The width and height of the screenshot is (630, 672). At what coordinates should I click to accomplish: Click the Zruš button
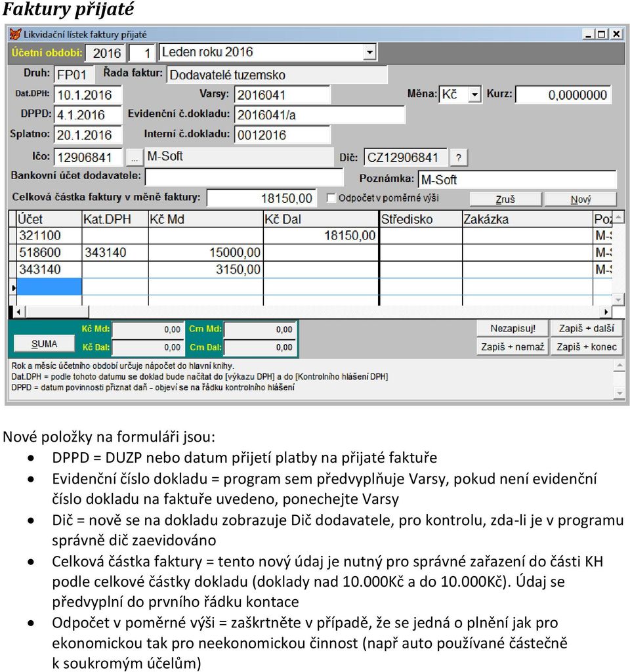[x=505, y=199]
